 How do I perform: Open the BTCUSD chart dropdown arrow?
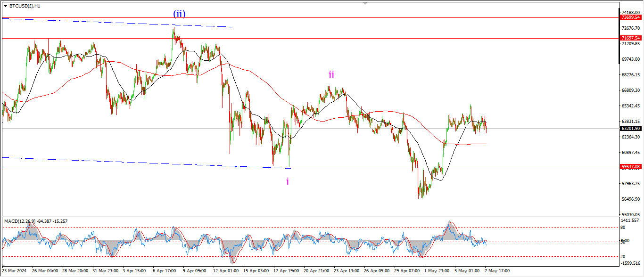[5, 6]
